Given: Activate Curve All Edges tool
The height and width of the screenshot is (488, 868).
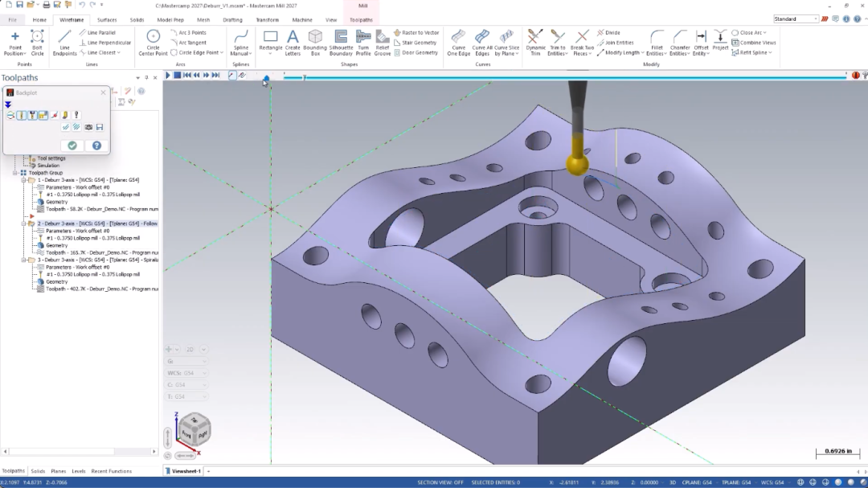Looking at the screenshot, I should [x=482, y=43].
